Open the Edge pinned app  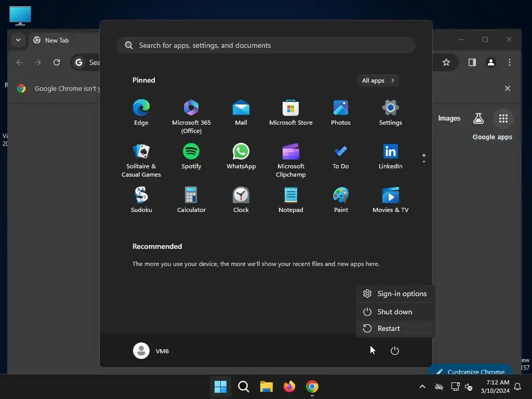[x=141, y=113]
